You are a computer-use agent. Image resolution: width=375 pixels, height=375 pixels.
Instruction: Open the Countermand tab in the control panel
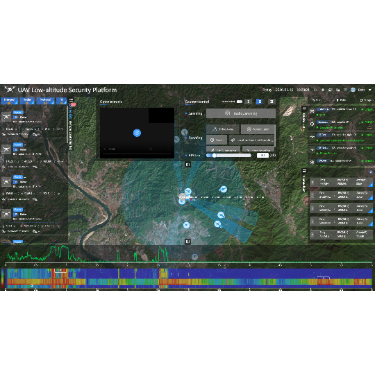click(x=197, y=102)
